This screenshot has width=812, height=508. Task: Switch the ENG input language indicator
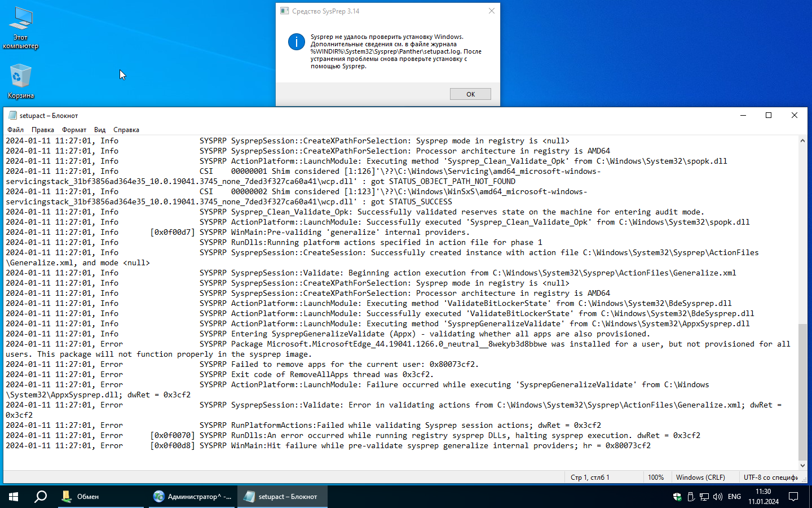[734, 497]
